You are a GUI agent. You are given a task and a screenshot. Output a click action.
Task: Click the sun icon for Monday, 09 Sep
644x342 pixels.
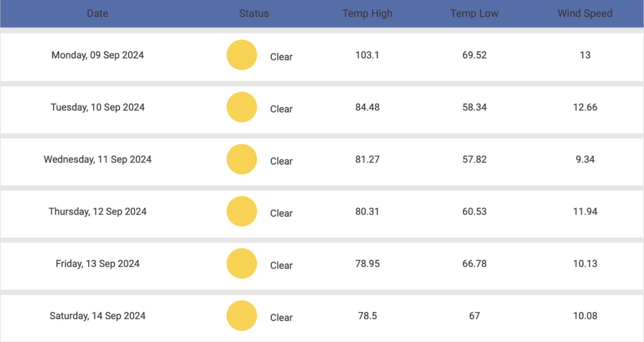(241, 55)
